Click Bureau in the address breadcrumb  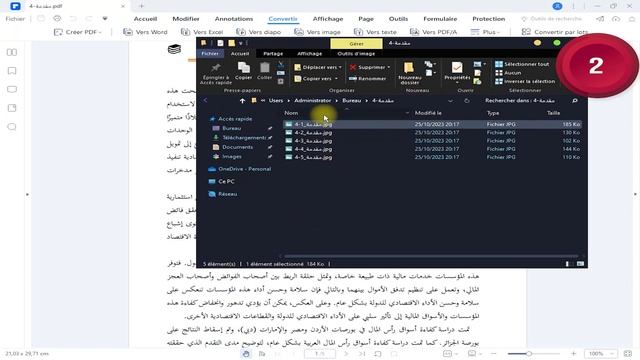click(351, 100)
